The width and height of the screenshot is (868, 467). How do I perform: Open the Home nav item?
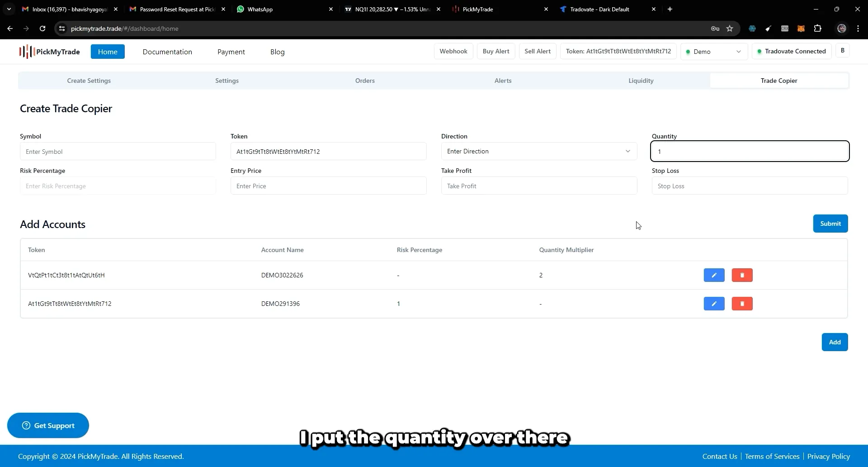point(108,52)
